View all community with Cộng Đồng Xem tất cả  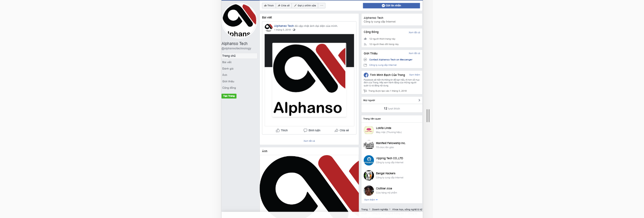(414, 33)
